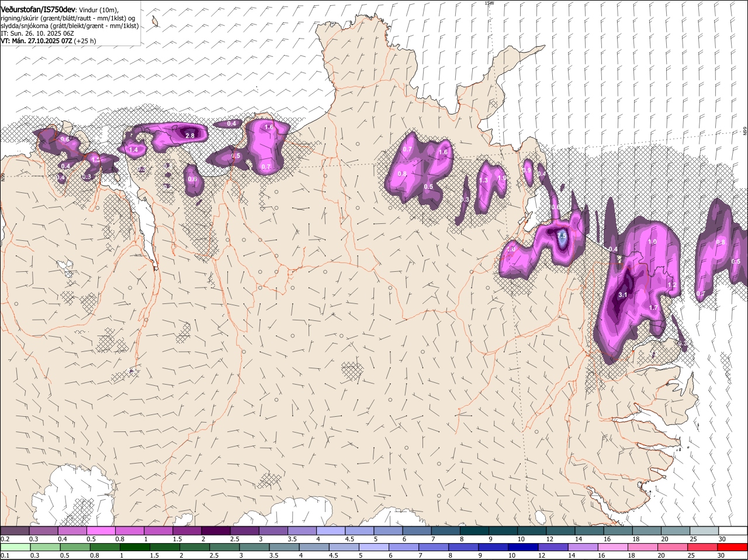Select the 'VT: Mán. 27.10.2025 07Z (+25 h)' line
The height and width of the screenshot is (560, 748).
49,41
